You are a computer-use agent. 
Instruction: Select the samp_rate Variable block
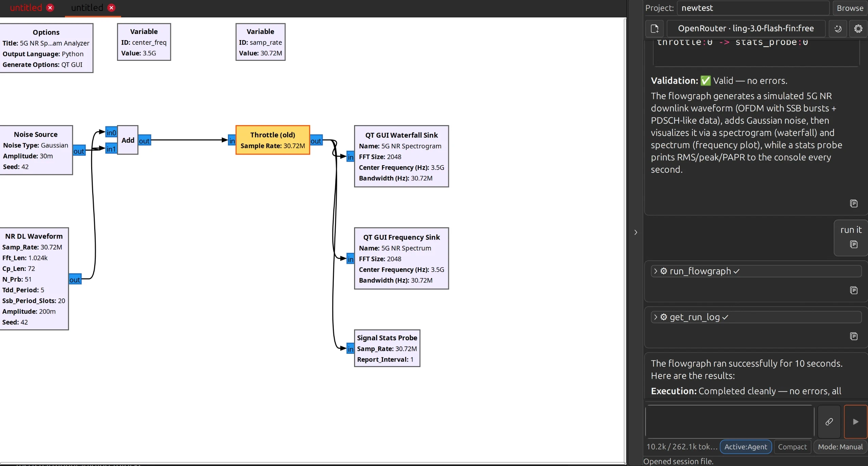coord(260,42)
